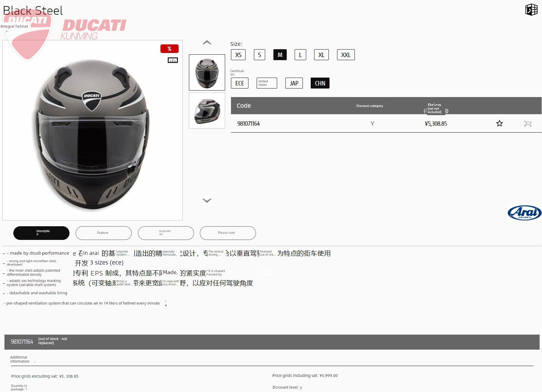Image resolution: width=542 pixels, height=392 pixels.
Task: Select size XS
Action: click(238, 55)
